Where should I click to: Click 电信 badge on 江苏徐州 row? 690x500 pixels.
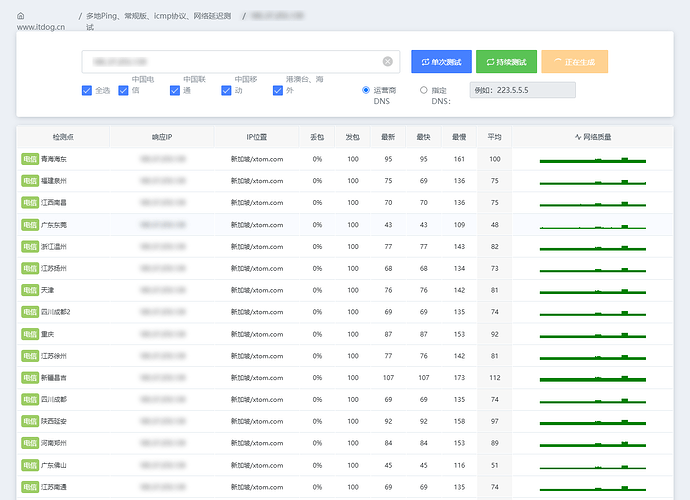[x=30, y=356]
